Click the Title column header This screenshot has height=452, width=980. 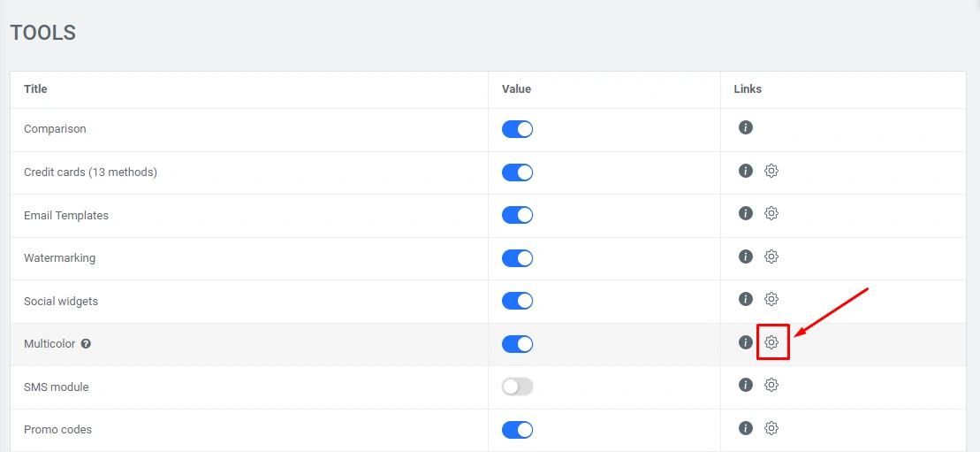pos(35,89)
